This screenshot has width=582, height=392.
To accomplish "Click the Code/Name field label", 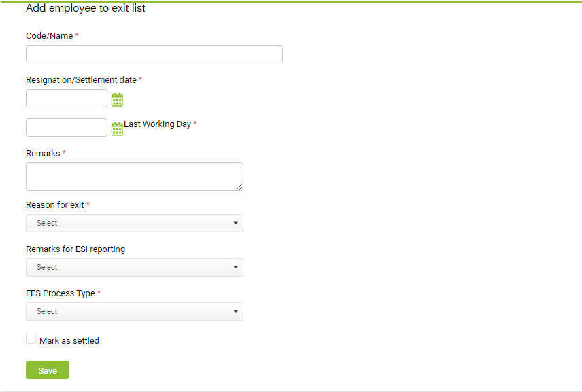I will point(50,36).
